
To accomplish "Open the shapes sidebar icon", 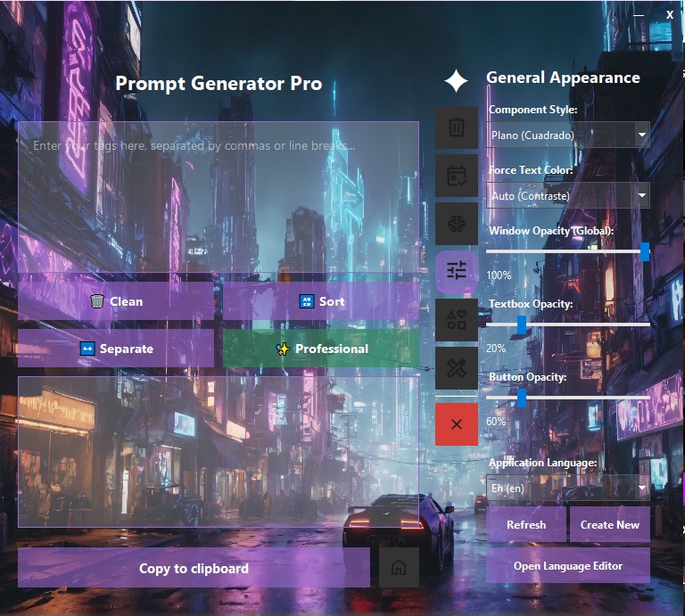I will [457, 320].
